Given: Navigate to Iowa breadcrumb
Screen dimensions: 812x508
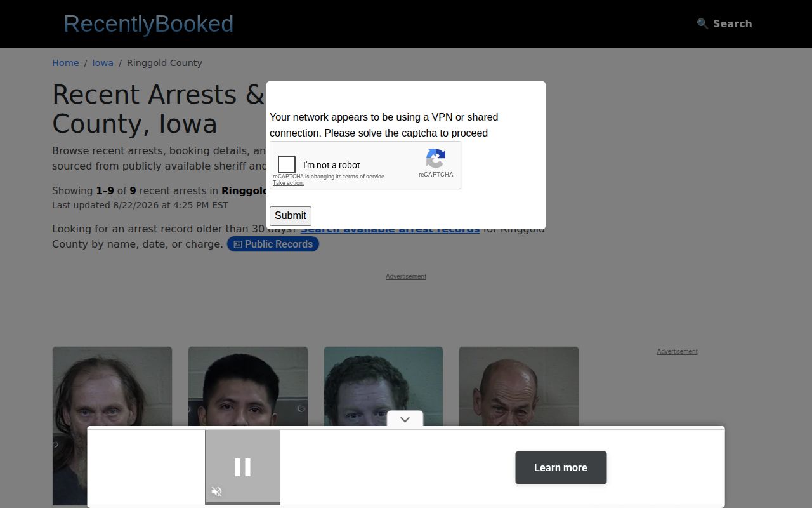Looking at the screenshot, I should (x=103, y=63).
